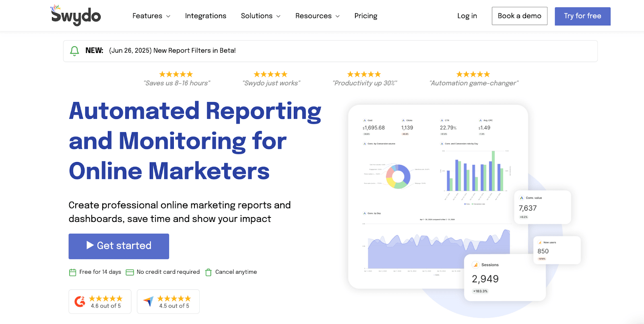Click the green notification bell icon
Screen dimensions: 644x324
tap(74, 51)
